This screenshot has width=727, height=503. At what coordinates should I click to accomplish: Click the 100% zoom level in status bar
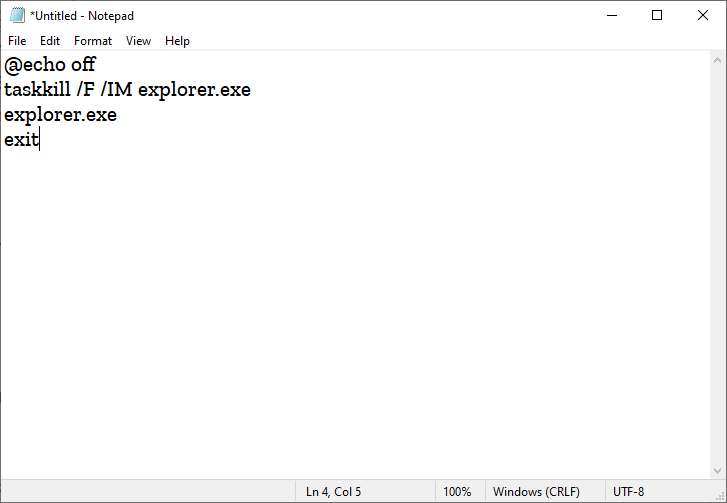click(x=457, y=492)
